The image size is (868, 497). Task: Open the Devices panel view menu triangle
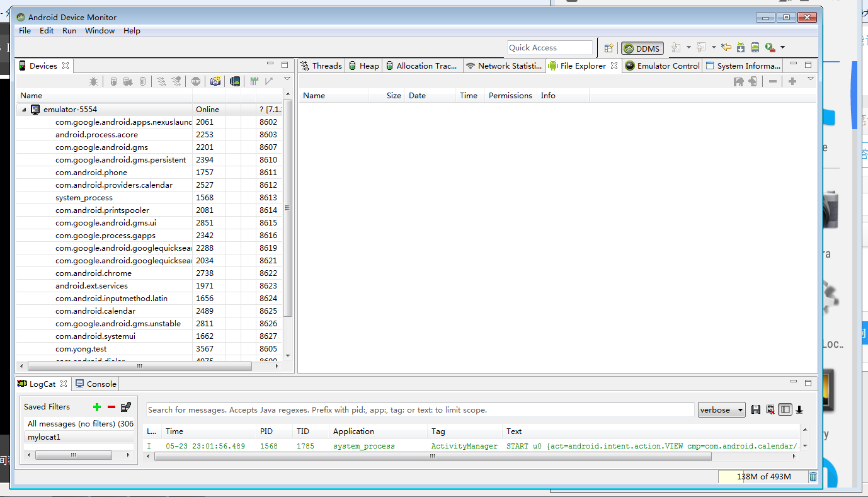pyautogui.click(x=287, y=79)
